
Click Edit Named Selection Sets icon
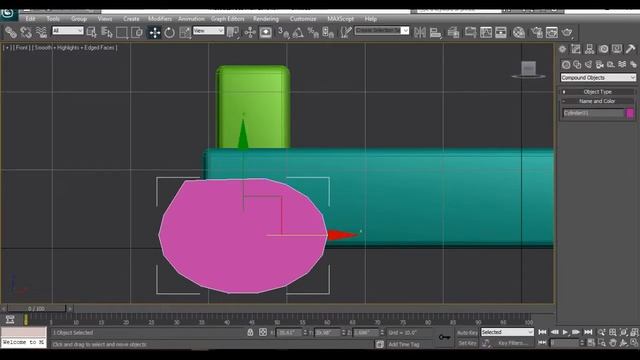346,32
